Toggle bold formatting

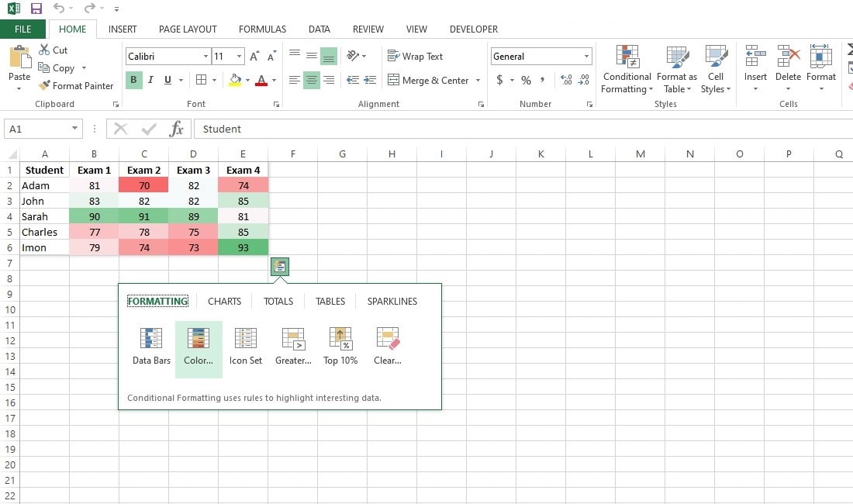click(x=132, y=80)
